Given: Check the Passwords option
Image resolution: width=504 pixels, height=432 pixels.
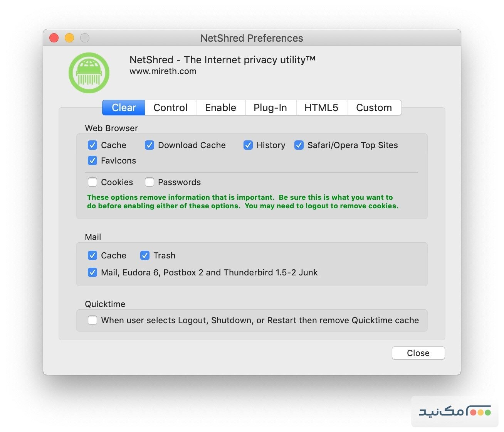Looking at the screenshot, I should click(x=150, y=182).
